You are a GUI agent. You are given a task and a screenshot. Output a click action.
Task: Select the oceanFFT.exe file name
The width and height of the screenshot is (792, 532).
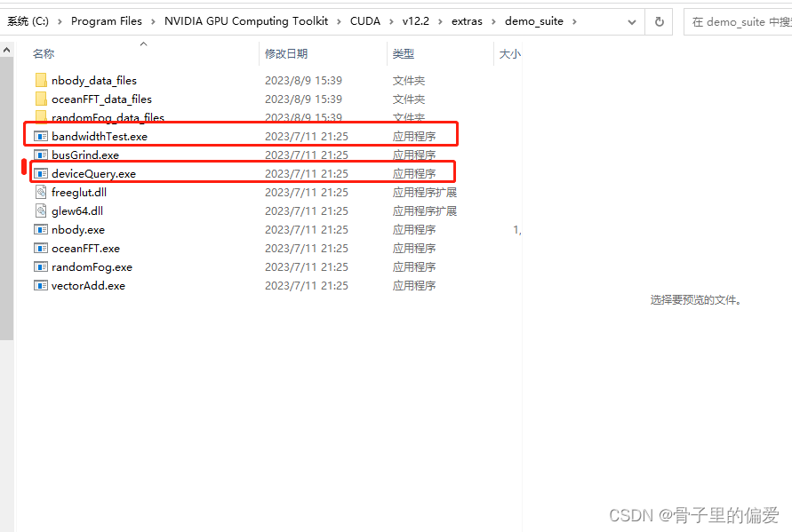(x=85, y=249)
